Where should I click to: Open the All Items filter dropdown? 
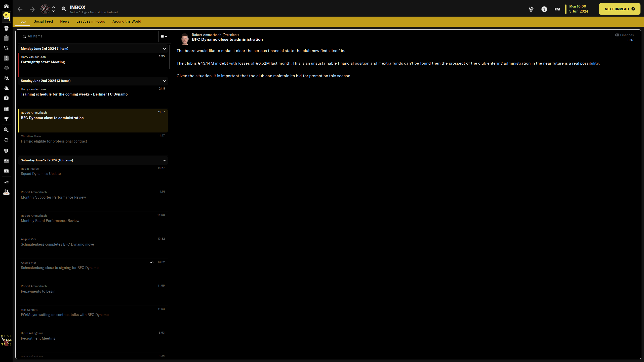point(164,36)
